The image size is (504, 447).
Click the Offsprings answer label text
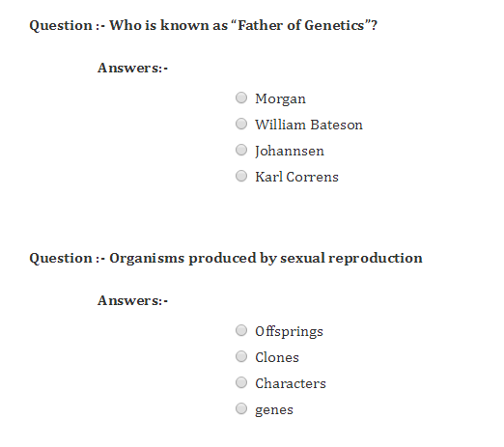pos(289,332)
